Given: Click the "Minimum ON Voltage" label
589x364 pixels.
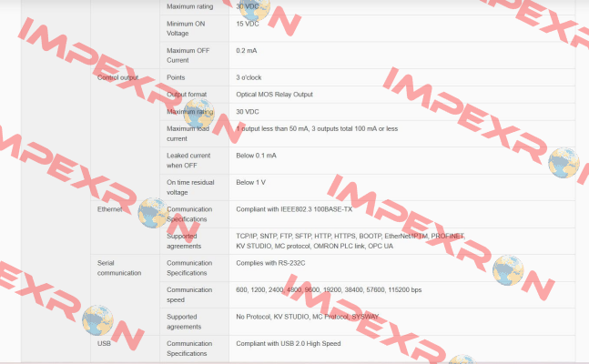Looking at the screenshot, I should click(x=186, y=28).
